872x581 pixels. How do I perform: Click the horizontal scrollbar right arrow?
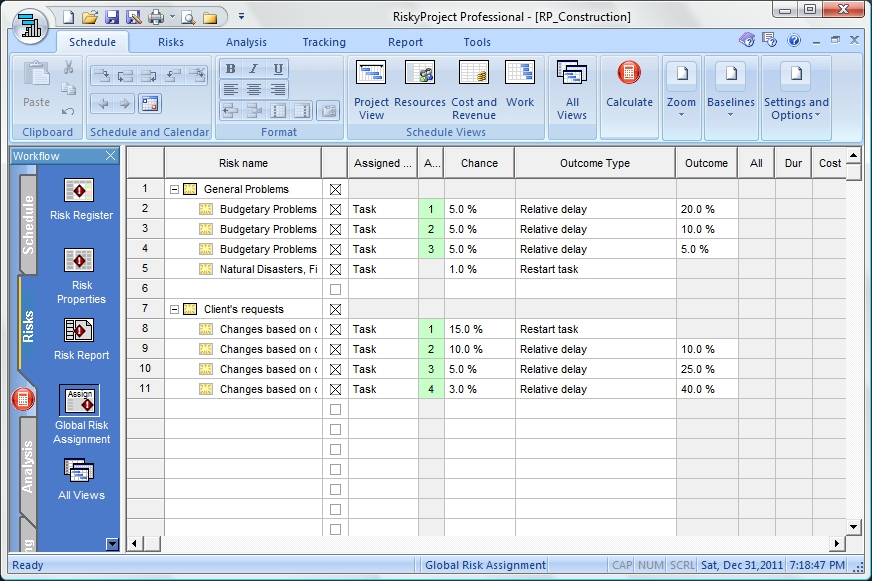pos(837,543)
